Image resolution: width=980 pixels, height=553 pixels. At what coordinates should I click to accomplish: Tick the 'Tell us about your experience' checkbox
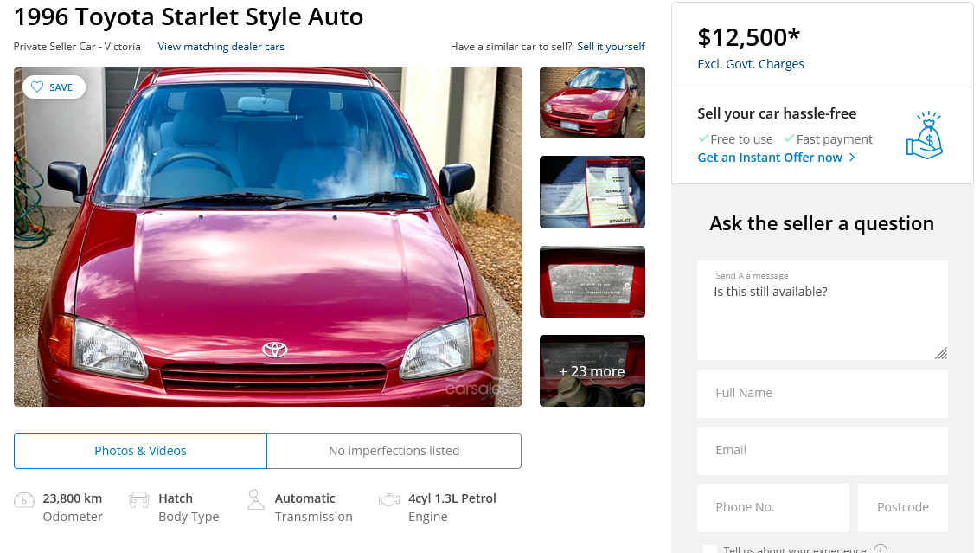(x=710, y=549)
